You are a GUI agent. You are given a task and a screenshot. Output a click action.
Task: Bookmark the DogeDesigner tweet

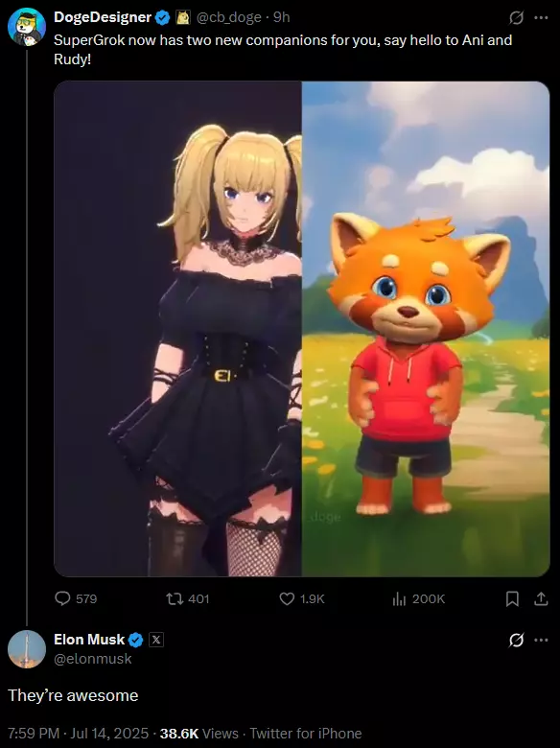pos(512,598)
